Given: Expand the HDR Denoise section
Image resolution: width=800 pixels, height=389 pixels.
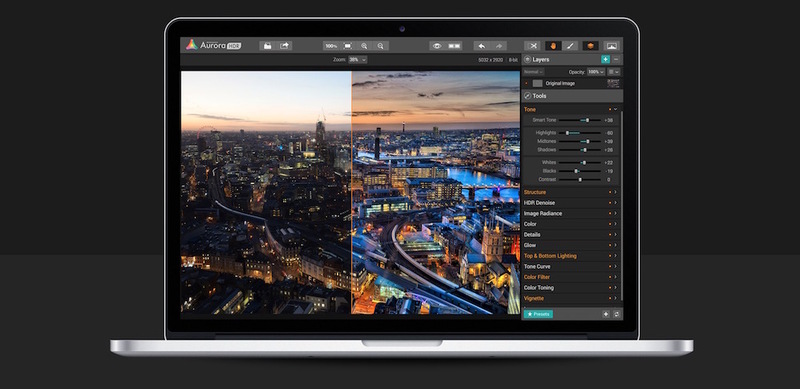Looking at the screenshot, I should [x=615, y=203].
